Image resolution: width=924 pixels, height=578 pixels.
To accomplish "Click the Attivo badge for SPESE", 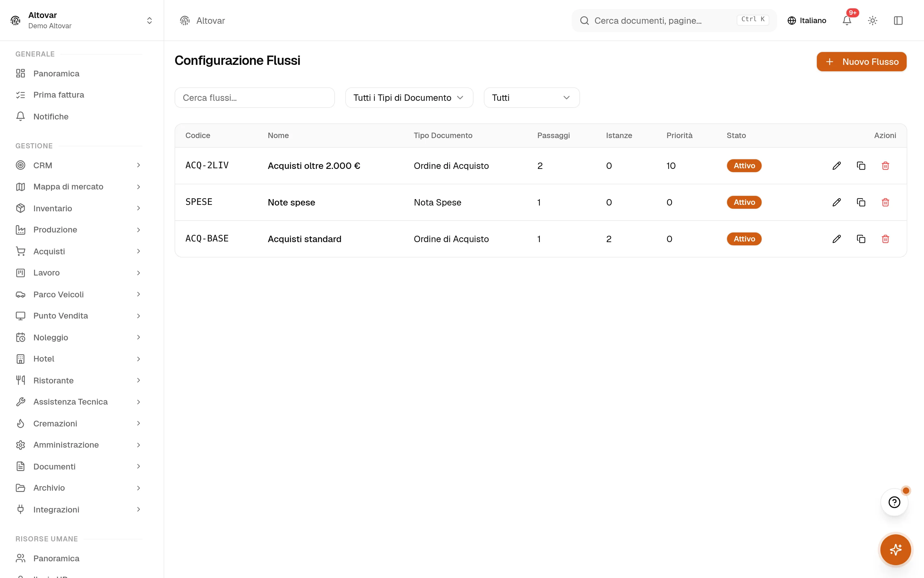I will tap(744, 202).
